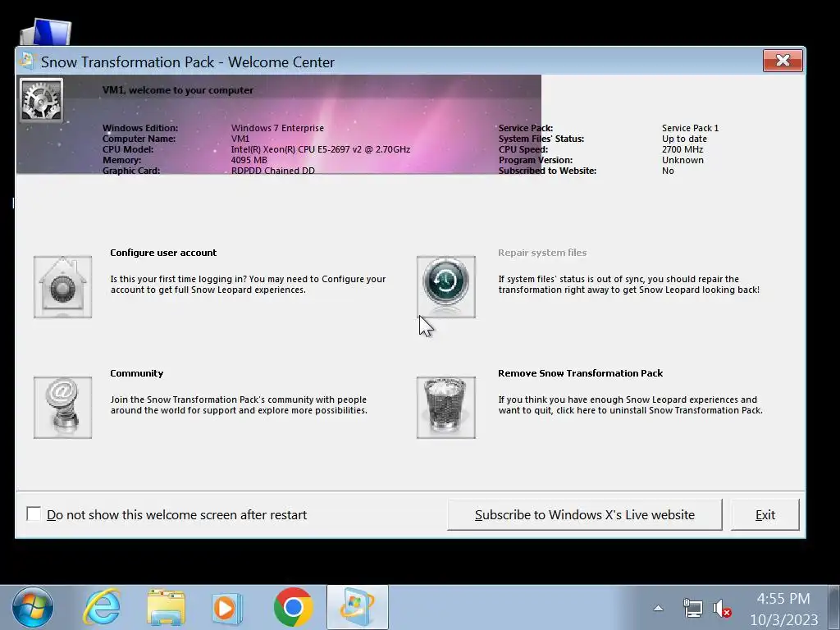Viewport: 840px width, 630px height.
Task: Click the gear system preferences icon in header
Action: coord(41,101)
